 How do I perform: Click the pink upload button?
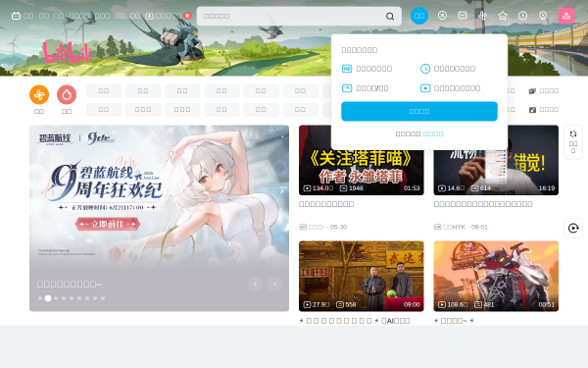tap(566, 16)
